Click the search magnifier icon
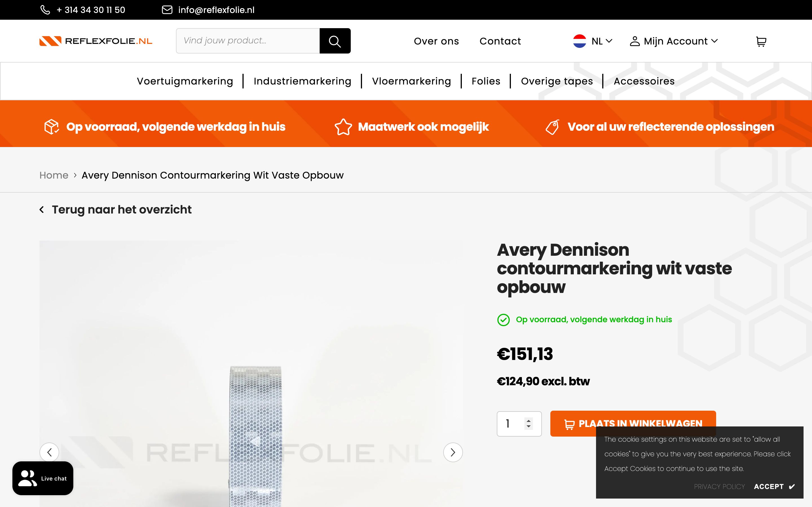 [x=335, y=41]
